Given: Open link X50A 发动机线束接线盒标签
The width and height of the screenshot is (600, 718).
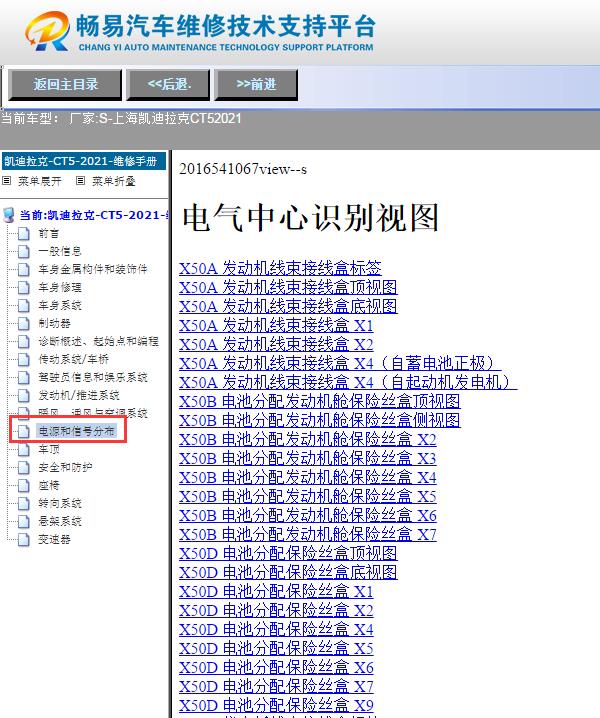Looking at the screenshot, I should 280,268.
